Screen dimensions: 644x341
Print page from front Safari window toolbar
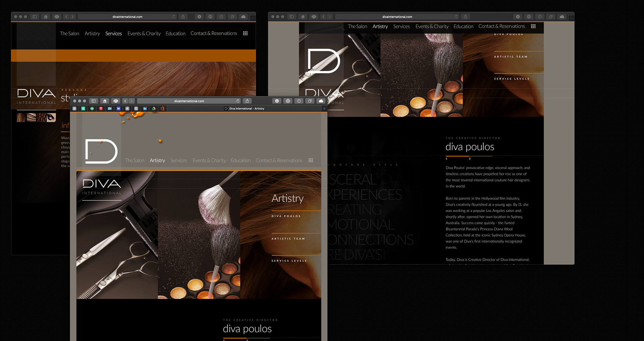click(116, 101)
